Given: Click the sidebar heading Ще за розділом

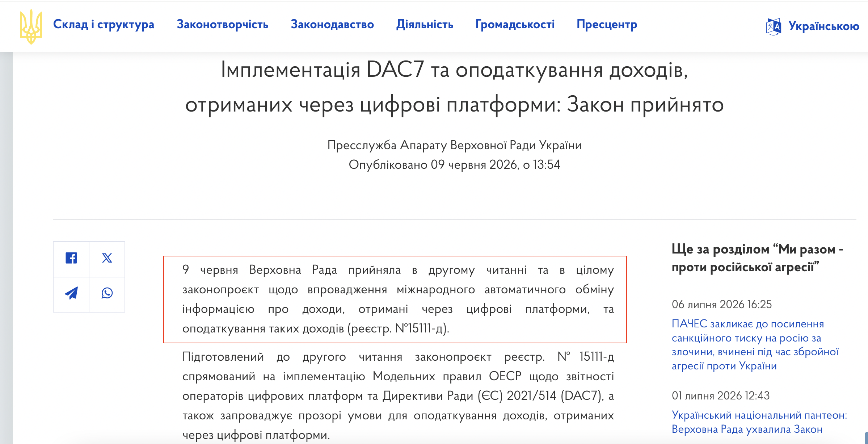Looking at the screenshot, I should pyautogui.click(x=758, y=258).
